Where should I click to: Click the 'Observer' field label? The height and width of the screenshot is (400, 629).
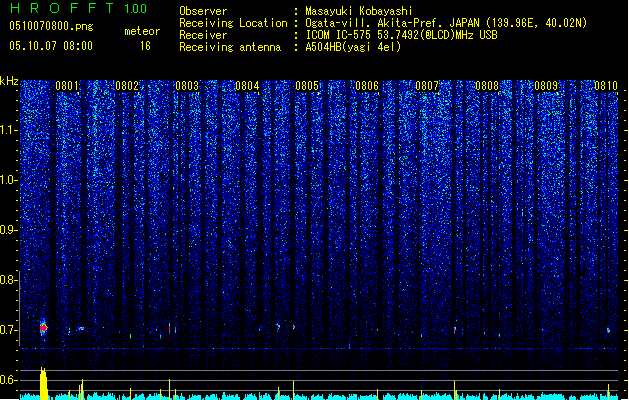coord(203,11)
